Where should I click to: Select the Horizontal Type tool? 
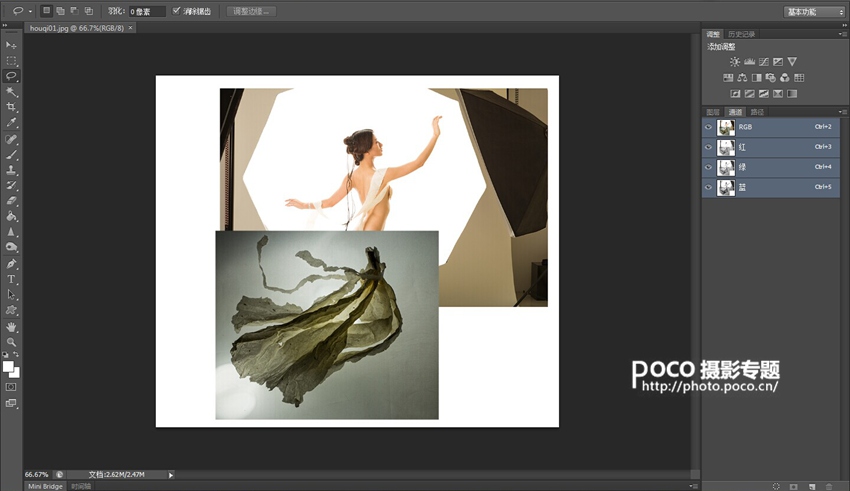click(x=11, y=279)
